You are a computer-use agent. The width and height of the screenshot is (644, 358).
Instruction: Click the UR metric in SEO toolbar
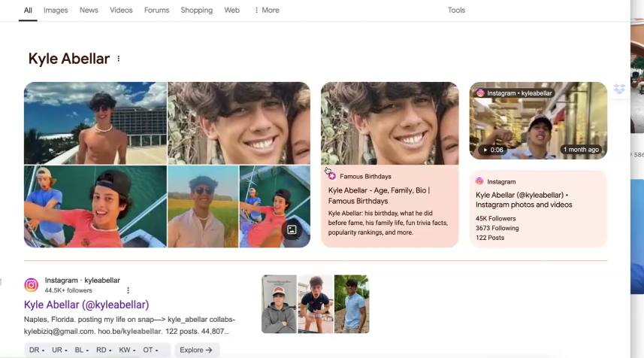coord(59,350)
